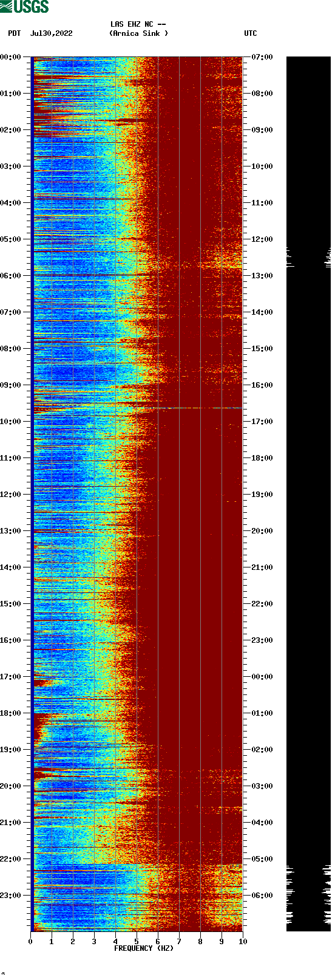Click the 04:00 PDT time label
Image resolution: width=335 pixels, height=980 pixels.
click(x=10, y=203)
